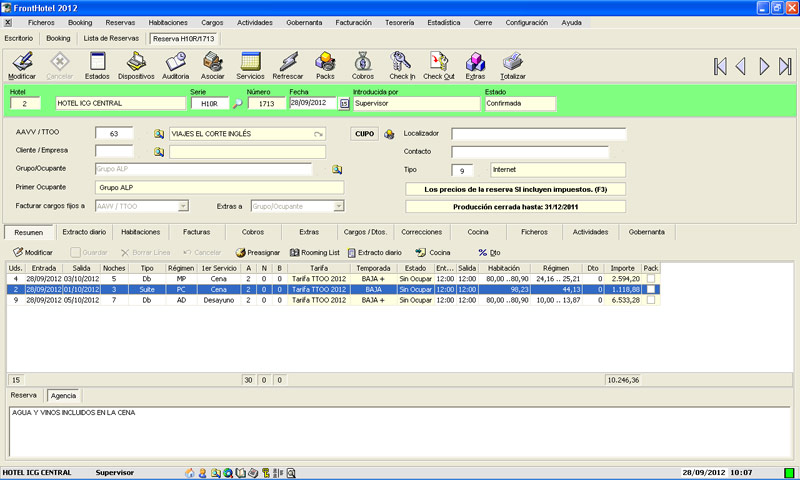Switch to the Extracto diario tab
The width and height of the screenshot is (800, 480).
tap(84, 231)
